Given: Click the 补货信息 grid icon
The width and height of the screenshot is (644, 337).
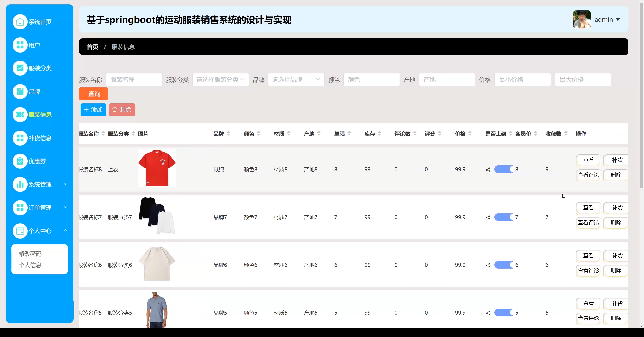Looking at the screenshot, I should (x=20, y=138).
